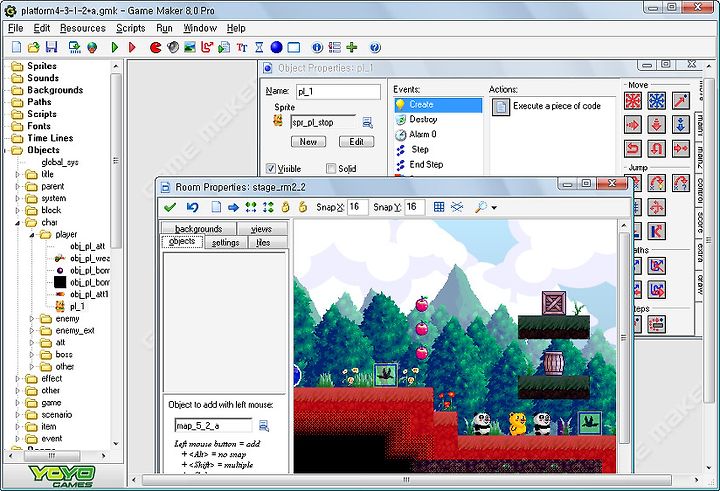This screenshot has height=491, width=720.
Task: Confirm room changes with green checkmark
Action: point(170,207)
